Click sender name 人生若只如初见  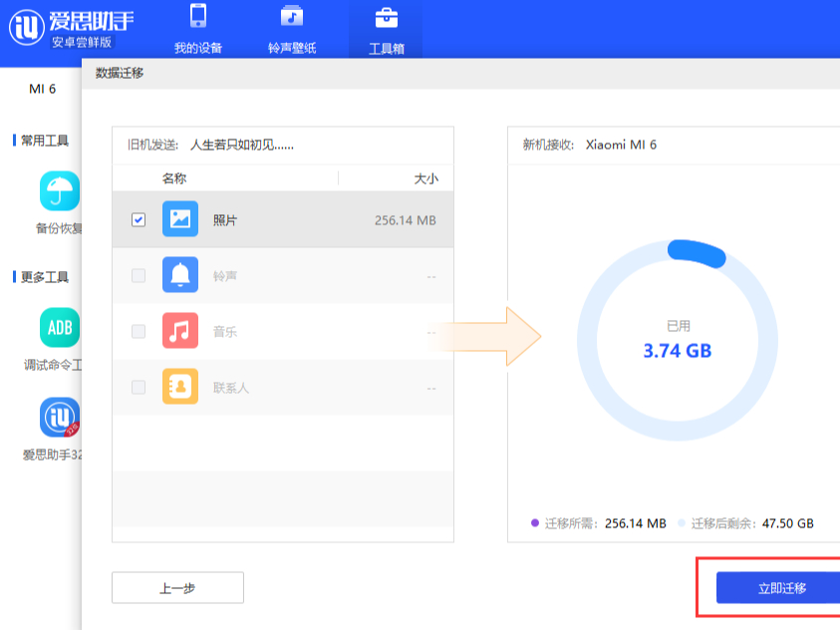point(241,146)
